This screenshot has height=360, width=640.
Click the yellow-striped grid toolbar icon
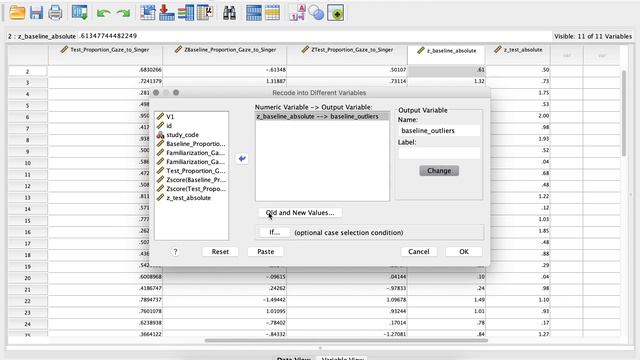click(x=272, y=13)
